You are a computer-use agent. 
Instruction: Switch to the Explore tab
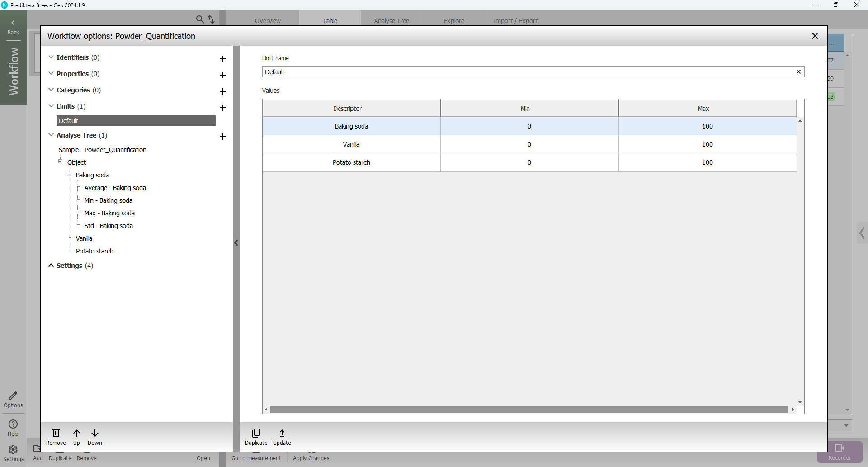453,21
